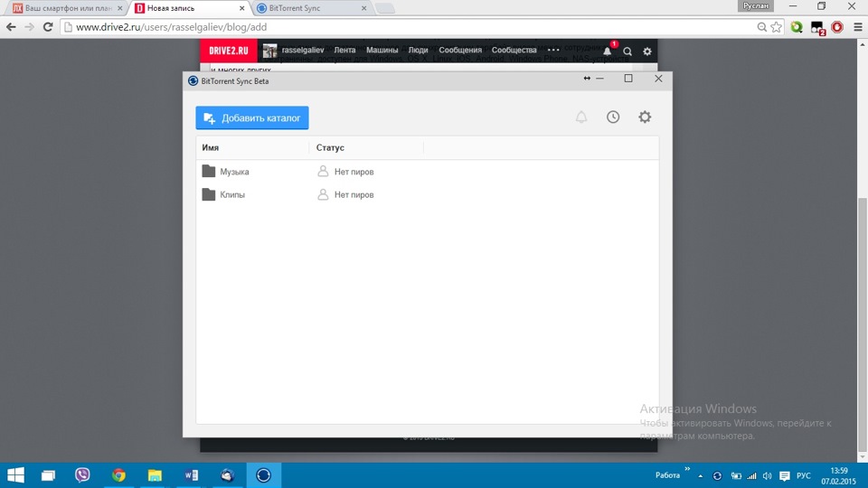Switch to the 'Новая запись' tab
This screenshot has width=868, height=488.
pos(188,8)
